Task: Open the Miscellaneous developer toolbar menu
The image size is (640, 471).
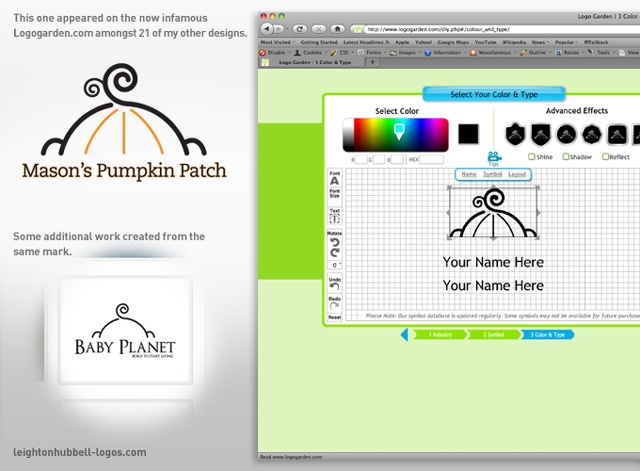Action: tap(493, 53)
